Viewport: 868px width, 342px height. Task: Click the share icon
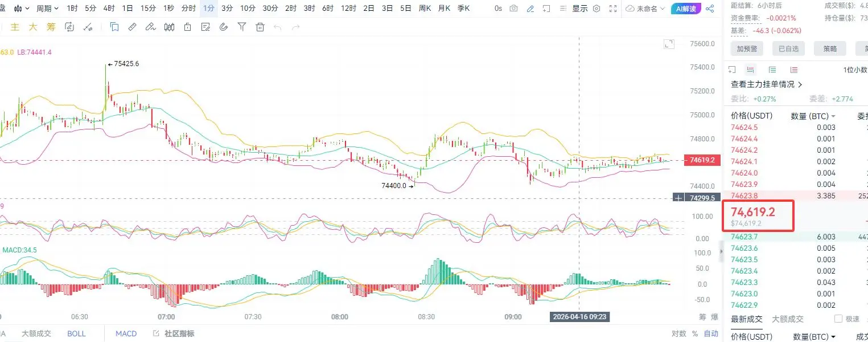tap(710, 9)
